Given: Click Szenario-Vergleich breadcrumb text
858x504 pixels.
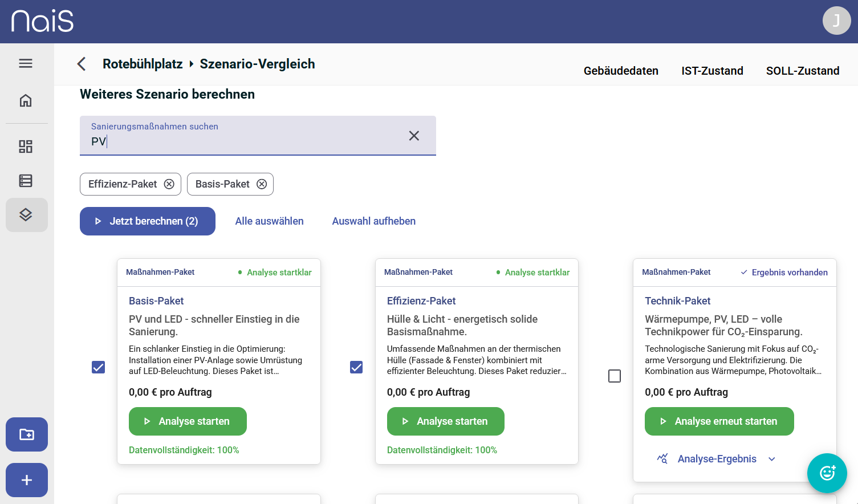Looking at the screenshot, I should click(257, 64).
